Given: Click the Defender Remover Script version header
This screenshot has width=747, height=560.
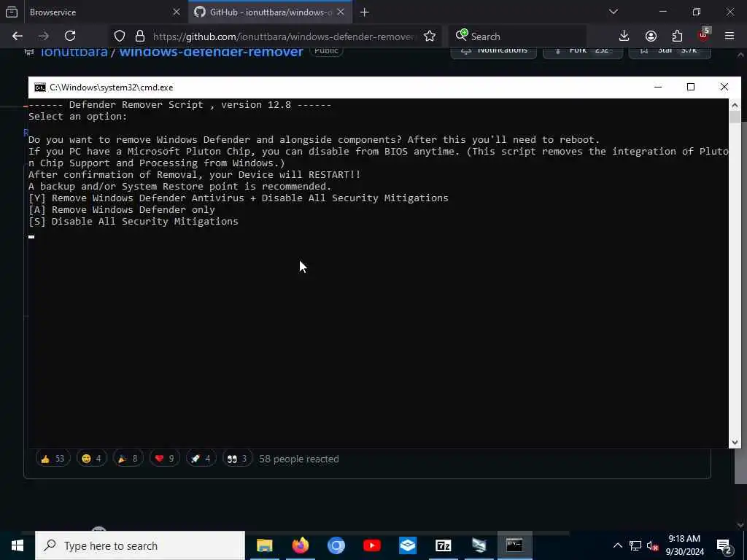Looking at the screenshot, I should tap(179, 105).
